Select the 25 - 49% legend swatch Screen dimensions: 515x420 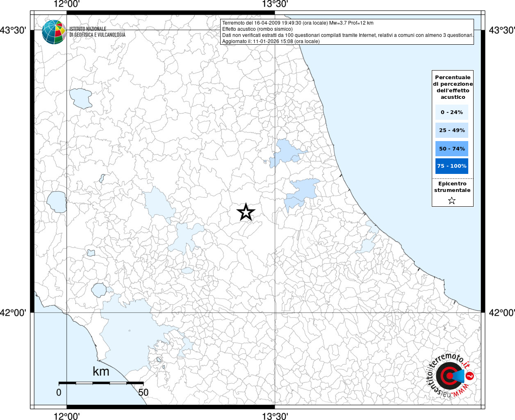pyautogui.click(x=452, y=130)
